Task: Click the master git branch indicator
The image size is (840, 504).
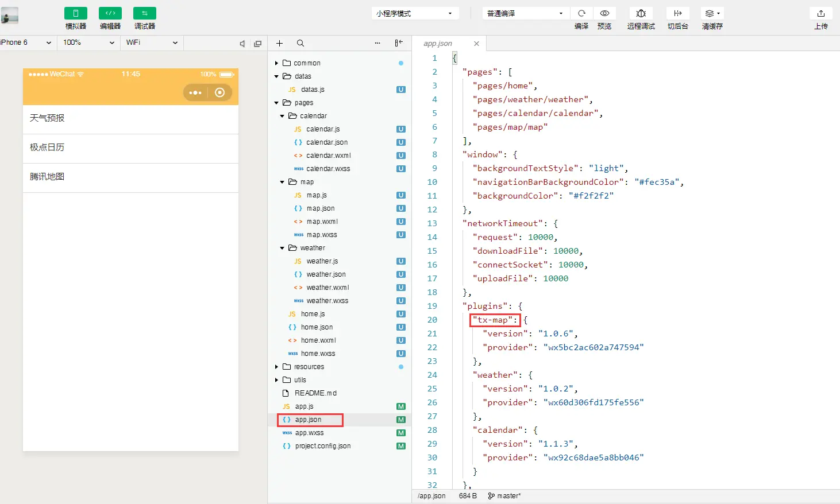Action: point(504,496)
